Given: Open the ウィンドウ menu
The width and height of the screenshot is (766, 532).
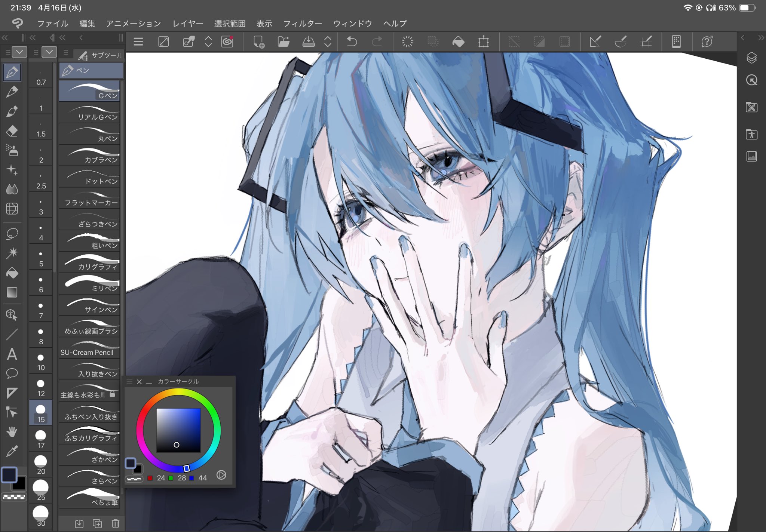Looking at the screenshot, I should (353, 24).
